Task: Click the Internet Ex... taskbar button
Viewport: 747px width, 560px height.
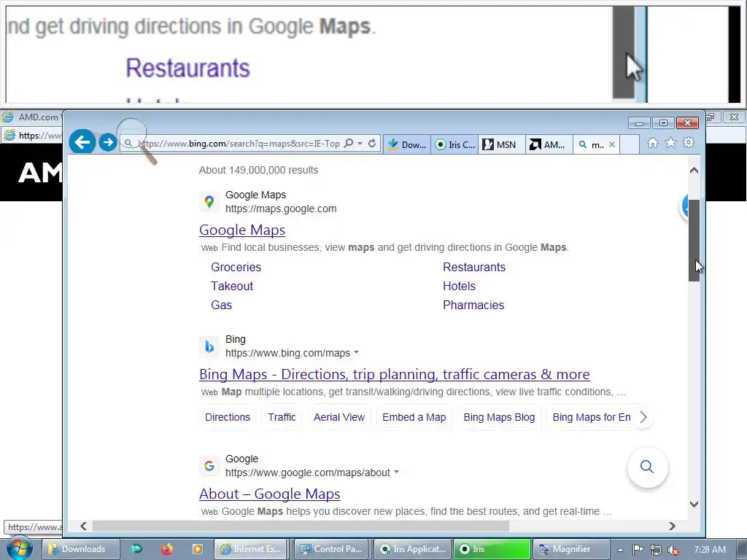Action: pos(252,549)
